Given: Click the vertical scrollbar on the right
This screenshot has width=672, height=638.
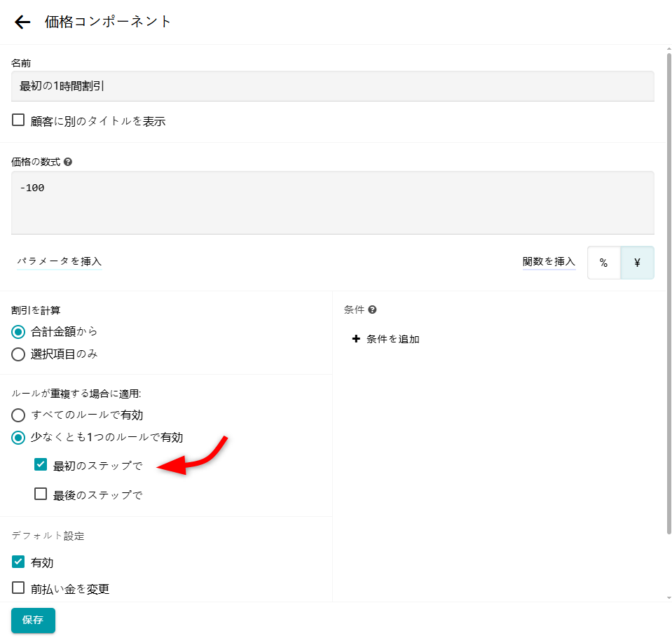Looking at the screenshot, I should click(669, 293).
